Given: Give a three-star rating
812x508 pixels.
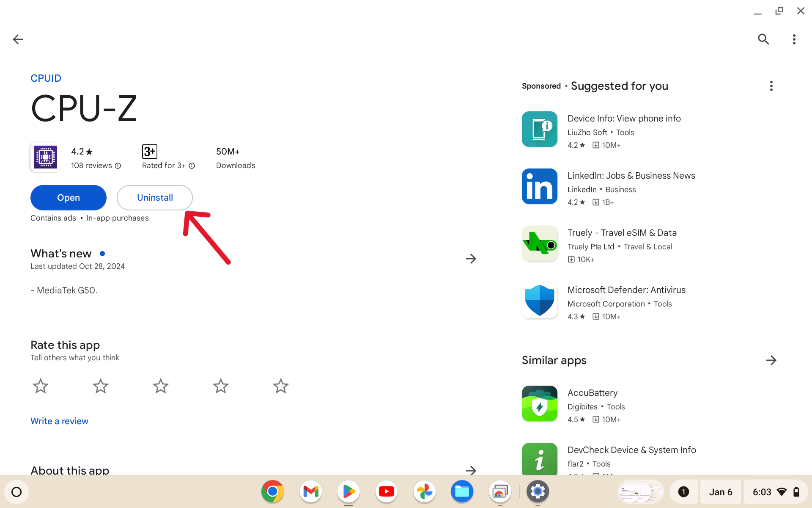Looking at the screenshot, I should pyautogui.click(x=161, y=386).
